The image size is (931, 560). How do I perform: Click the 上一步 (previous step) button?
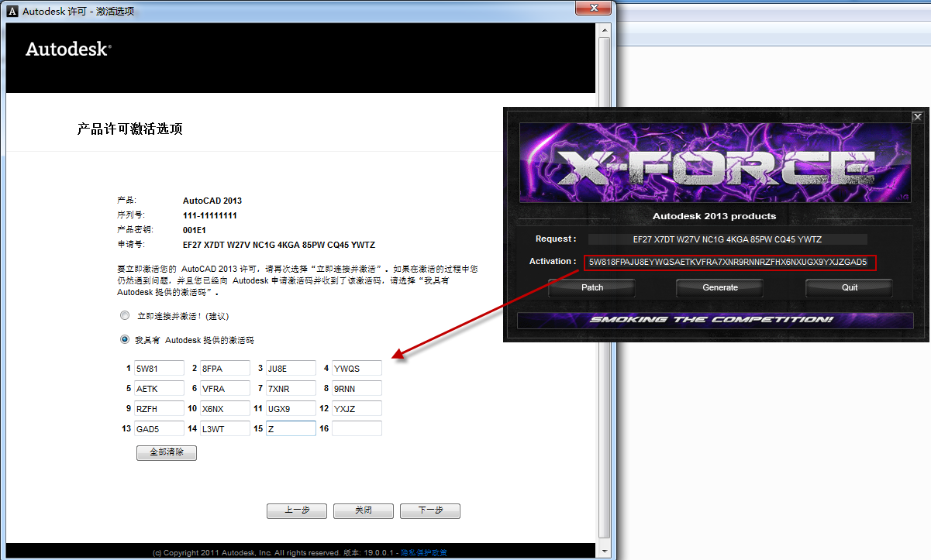pos(297,510)
